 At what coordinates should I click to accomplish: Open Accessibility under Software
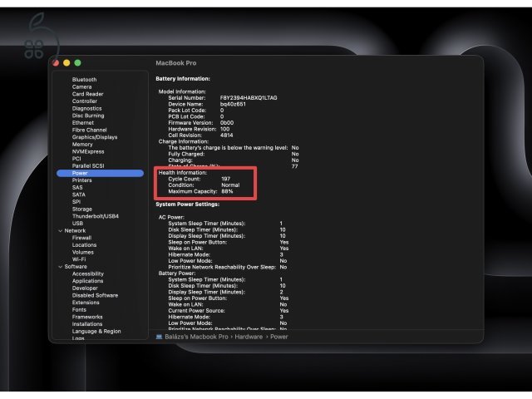click(x=88, y=273)
